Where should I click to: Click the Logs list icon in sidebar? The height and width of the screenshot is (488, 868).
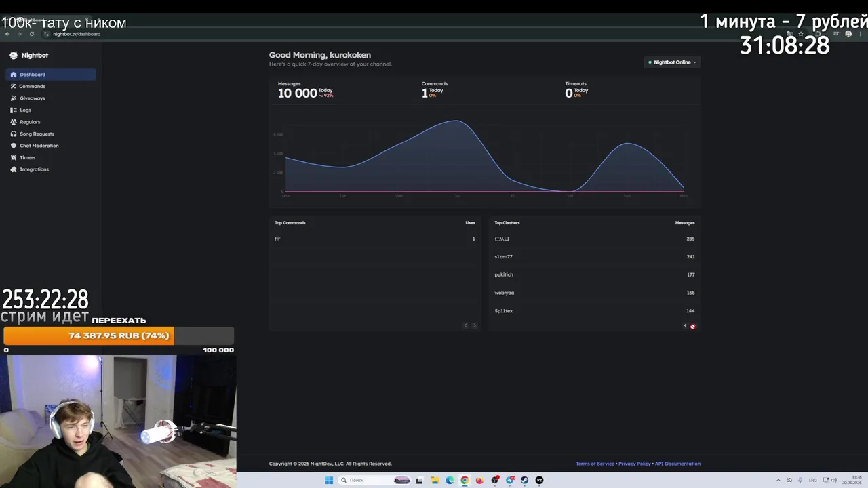pyautogui.click(x=14, y=110)
